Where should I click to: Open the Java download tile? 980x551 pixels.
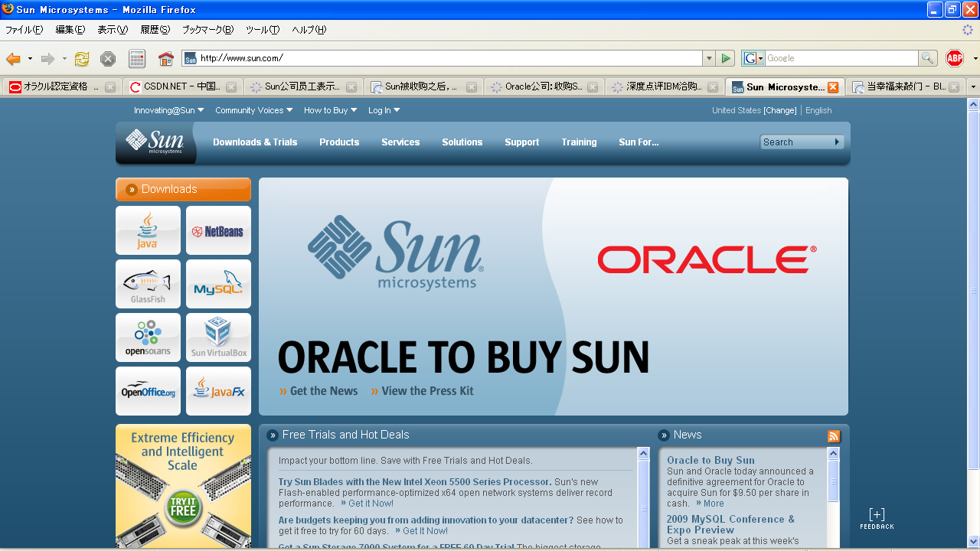pyautogui.click(x=148, y=230)
